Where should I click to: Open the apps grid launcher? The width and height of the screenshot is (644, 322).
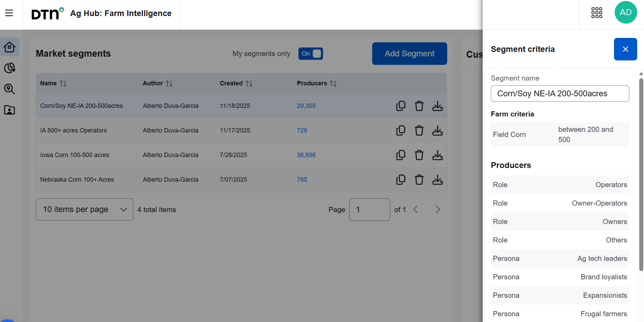click(x=597, y=13)
